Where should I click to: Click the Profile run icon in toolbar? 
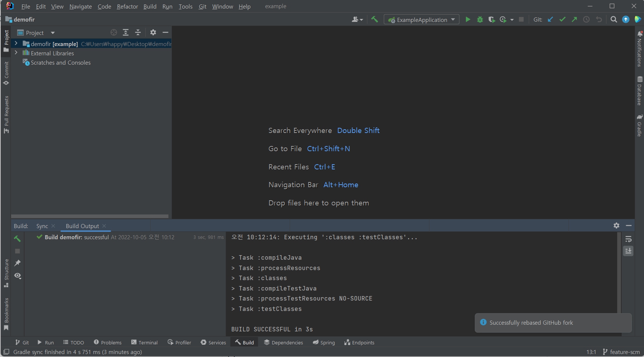tap(503, 19)
